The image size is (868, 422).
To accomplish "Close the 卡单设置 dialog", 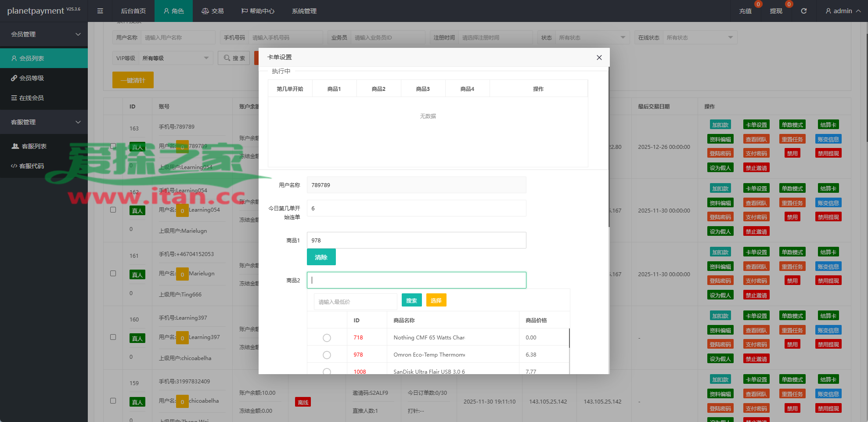I will point(599,58).
